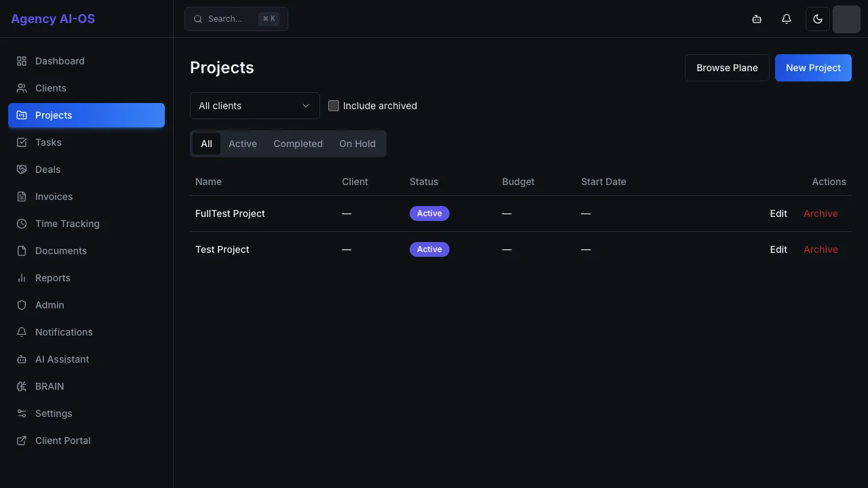Screen dimensions: 868x488
Task: Click the Agency AI-OS logo text
Action: (53, 19)
